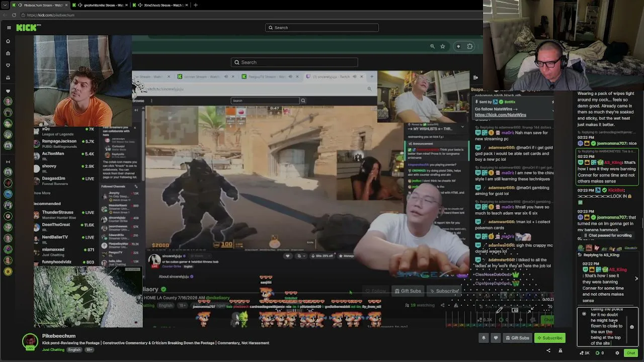Mute audio on the greatwhitemike tab
The height and width of the screenshot is (362, 644).
80,5
